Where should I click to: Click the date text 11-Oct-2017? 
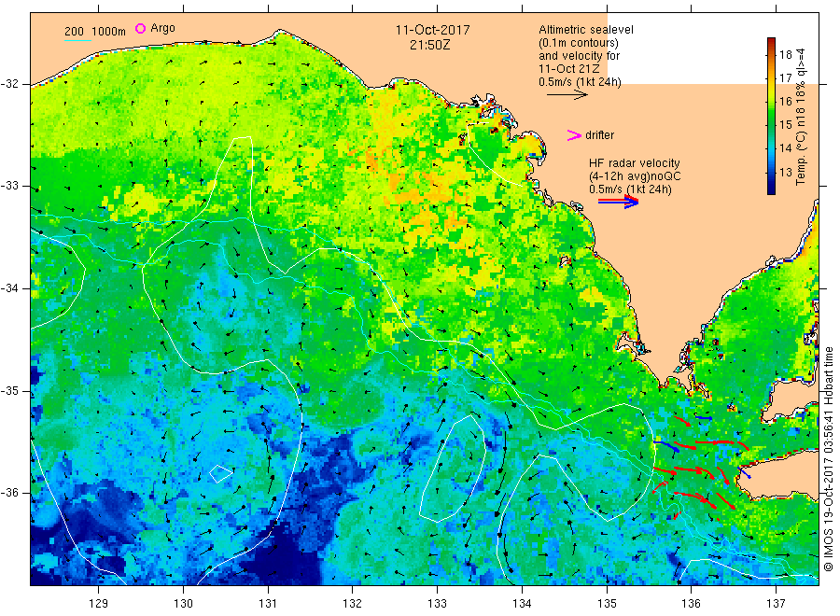tap(432, 30)
